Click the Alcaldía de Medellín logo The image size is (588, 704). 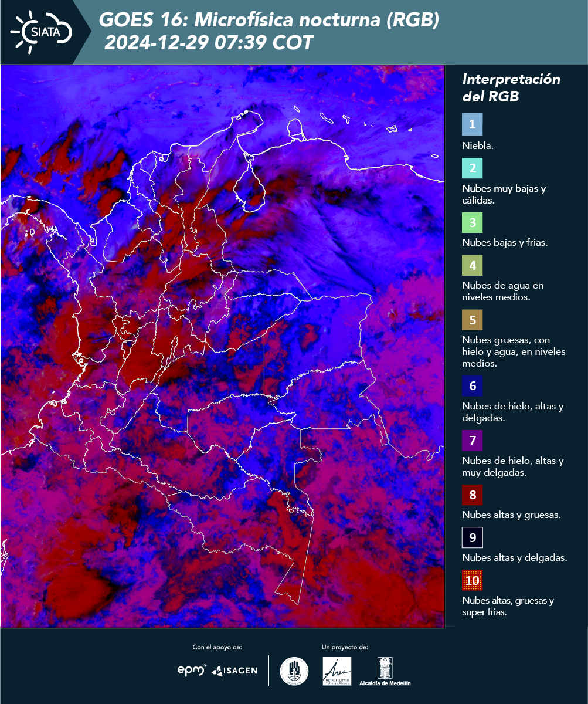385,671
